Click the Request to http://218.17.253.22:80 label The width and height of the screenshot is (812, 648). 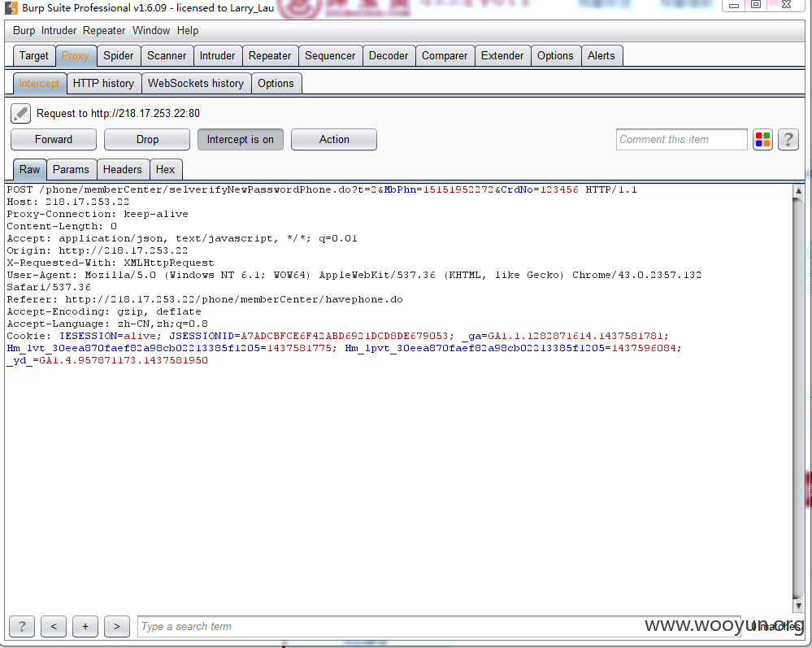tap(118, 114)
